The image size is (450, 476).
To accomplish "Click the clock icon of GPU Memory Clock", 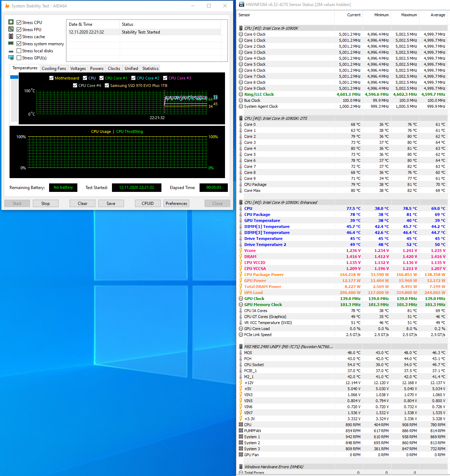I will pos(241,305).
